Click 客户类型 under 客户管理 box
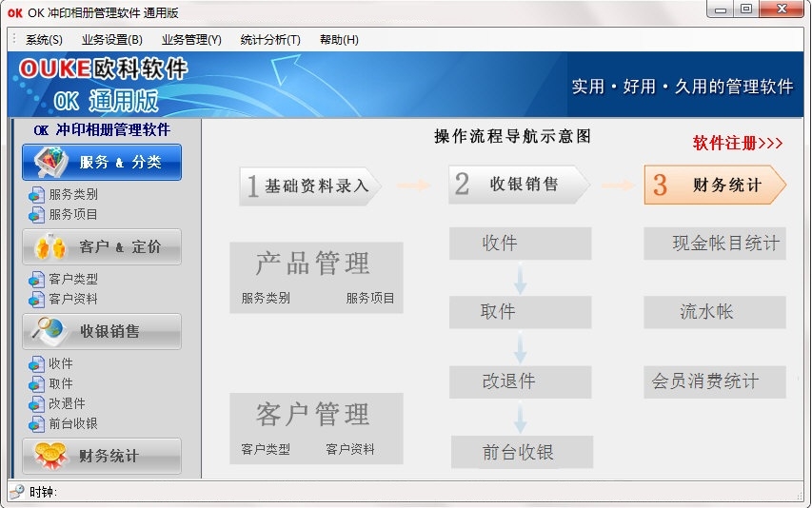 click(x=266, y=449)
